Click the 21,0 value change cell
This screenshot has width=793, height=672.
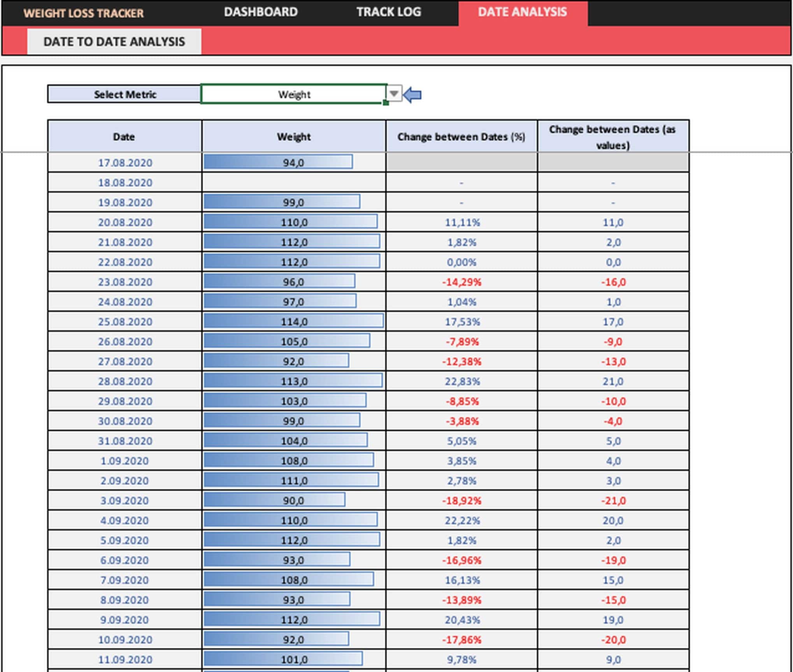coord(614,381)
